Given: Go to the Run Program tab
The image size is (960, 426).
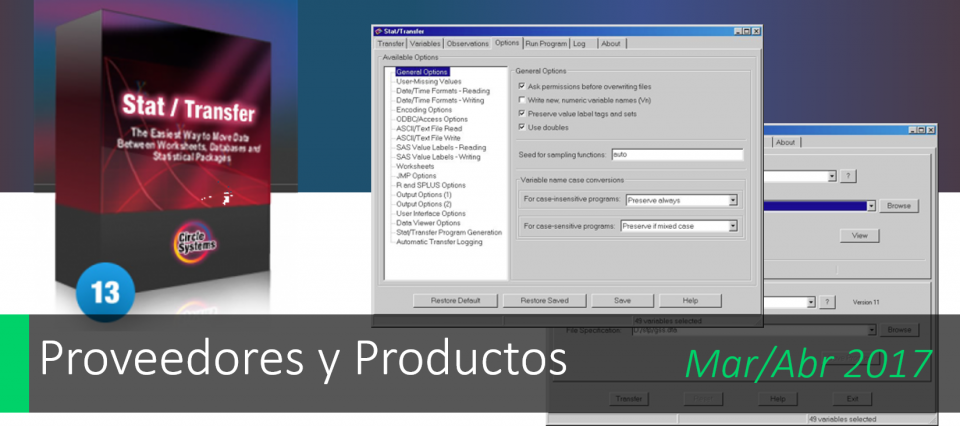Looking at the screenshot, I should pyautogui.click(x=546, y=43).
